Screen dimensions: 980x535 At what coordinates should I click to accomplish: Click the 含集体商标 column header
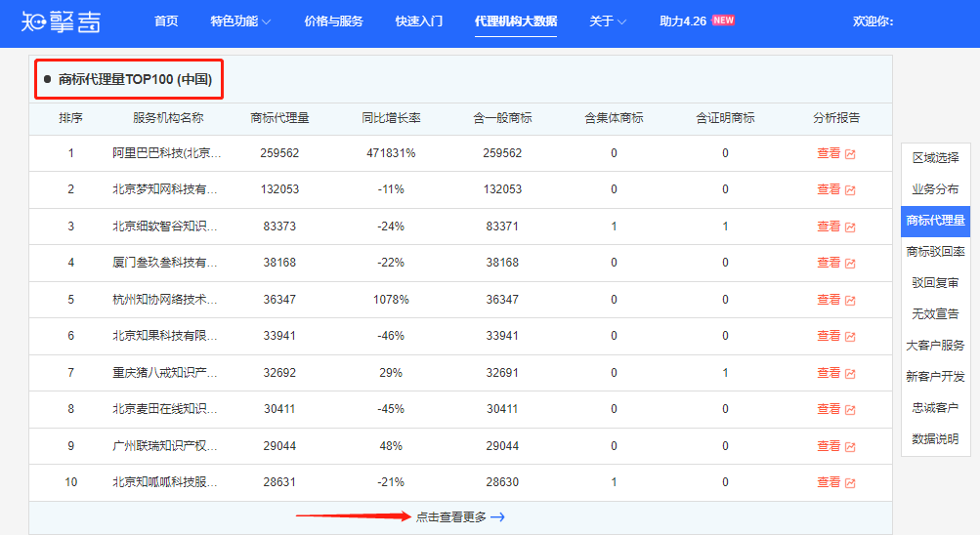pyautogui.click(x=614, y=118)
